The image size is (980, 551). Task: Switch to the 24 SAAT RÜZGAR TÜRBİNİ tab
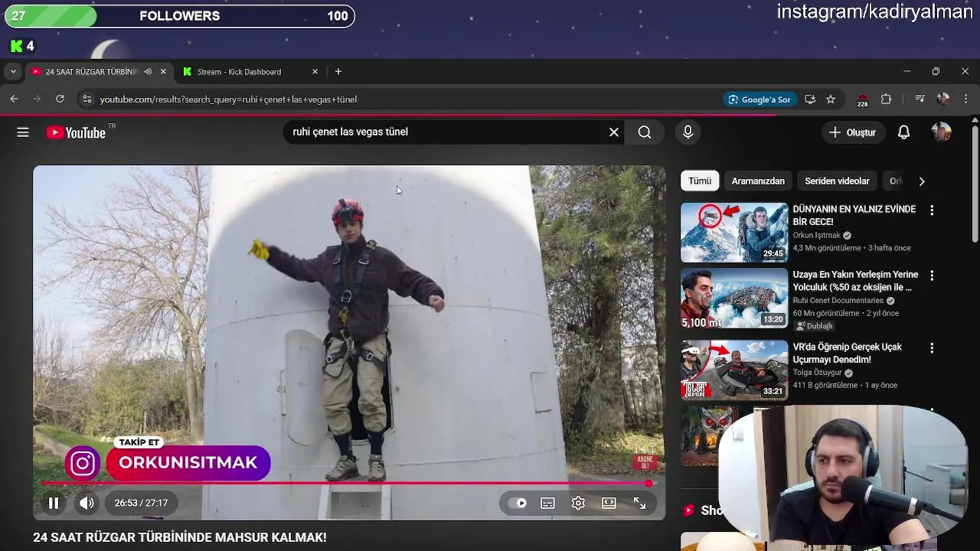tap(90, 72)
